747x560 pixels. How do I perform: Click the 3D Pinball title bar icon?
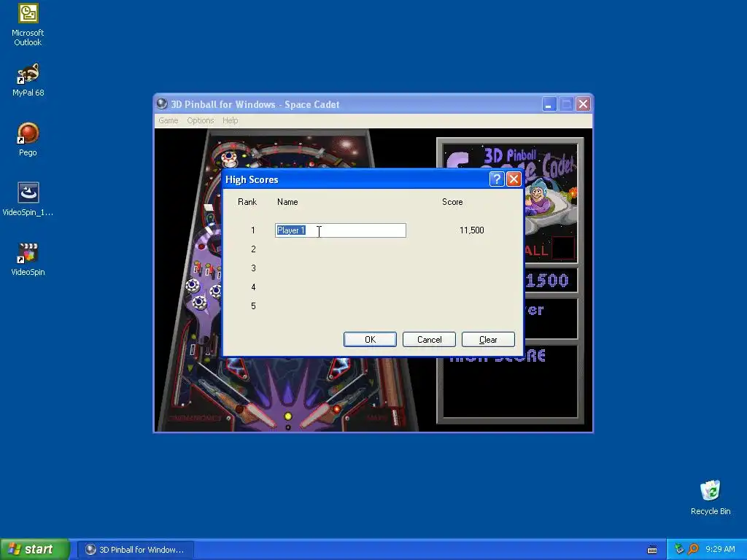(x=162, y=104)
